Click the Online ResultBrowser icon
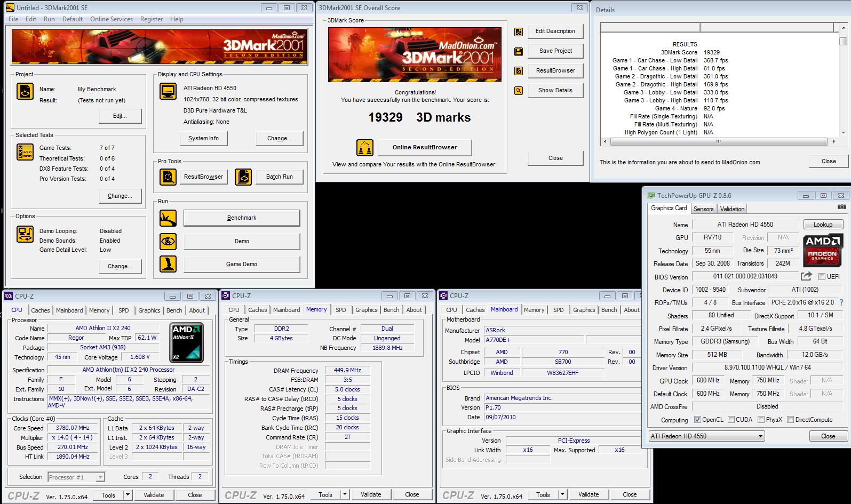Viewport: 851px width, 504px height. point(365,148)
